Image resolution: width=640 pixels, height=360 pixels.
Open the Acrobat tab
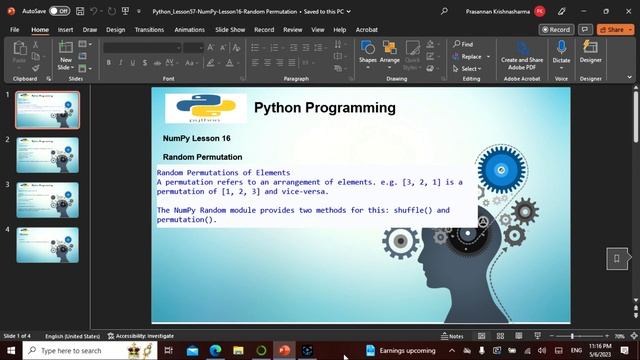click(x=367, y=29)
